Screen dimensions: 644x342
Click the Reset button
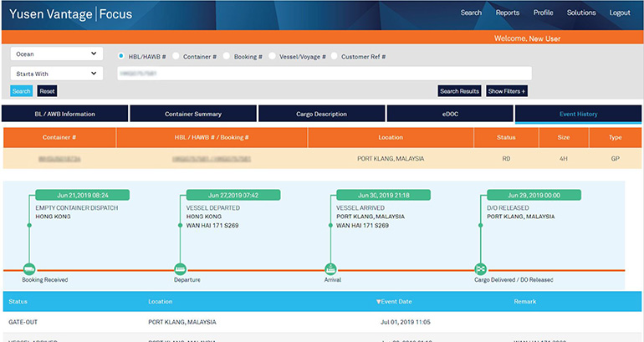point(47,91)
